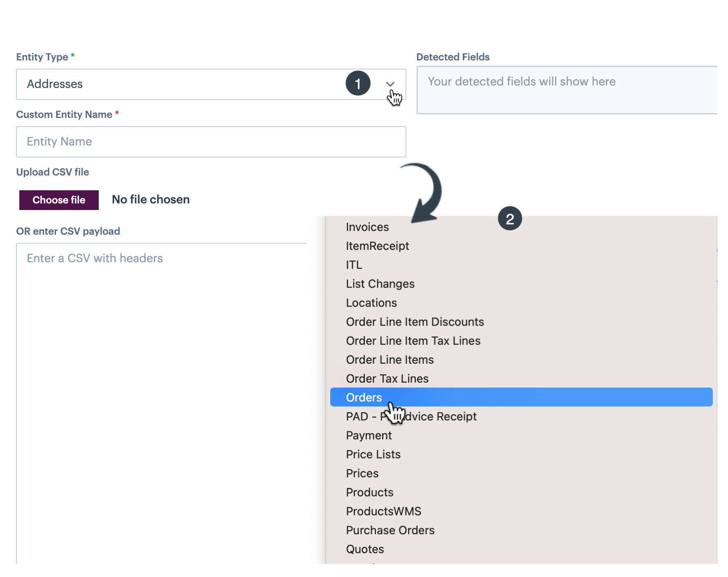
Task: Pick List Changes from the list
Action: coord(380,284)
